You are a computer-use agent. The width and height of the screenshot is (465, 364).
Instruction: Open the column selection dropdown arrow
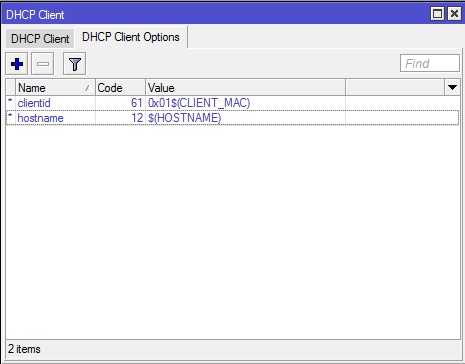(452, 88)
